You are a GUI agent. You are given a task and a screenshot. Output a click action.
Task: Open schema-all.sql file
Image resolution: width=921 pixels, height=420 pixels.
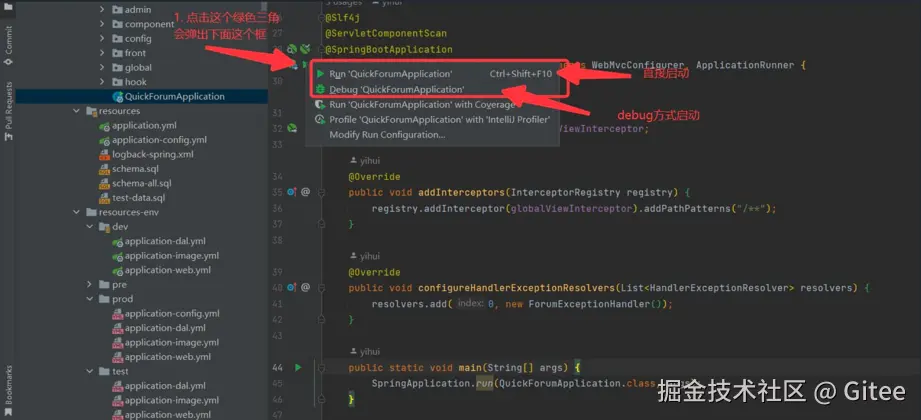135,183
